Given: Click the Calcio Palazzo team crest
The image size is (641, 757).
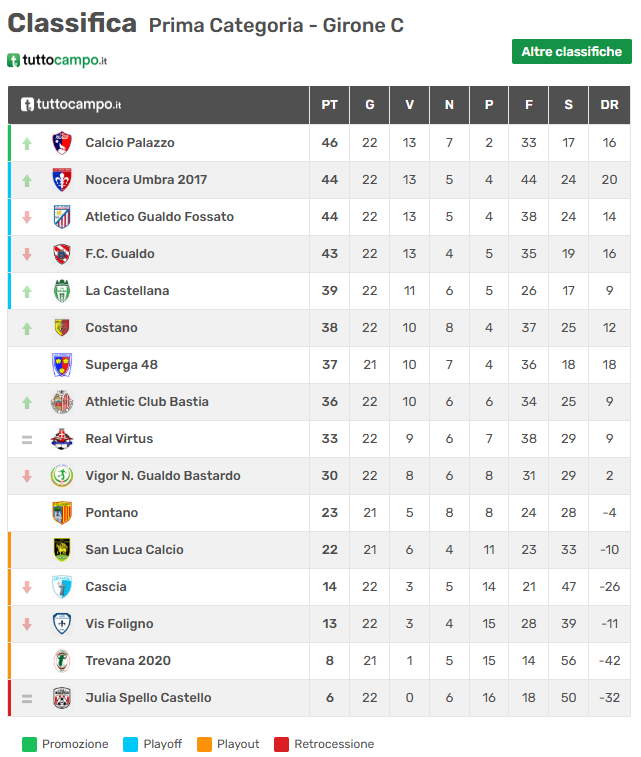Looking at the screenshot, I should 62,143.
